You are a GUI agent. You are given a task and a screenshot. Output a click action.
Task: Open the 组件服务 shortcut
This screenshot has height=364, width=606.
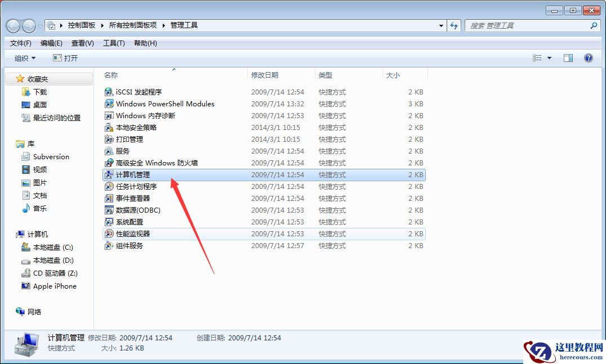[x=130, y=245]
